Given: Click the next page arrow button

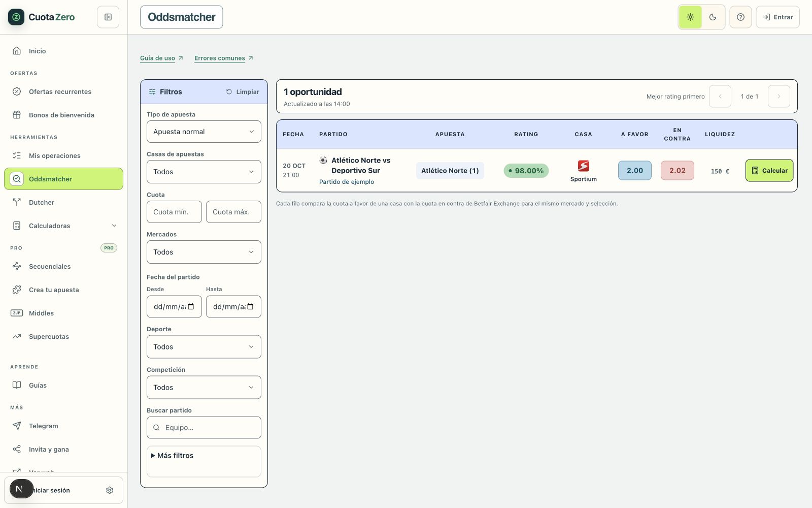Looking at the screenshot, I should pyautogui.click(x=779, y=97).
